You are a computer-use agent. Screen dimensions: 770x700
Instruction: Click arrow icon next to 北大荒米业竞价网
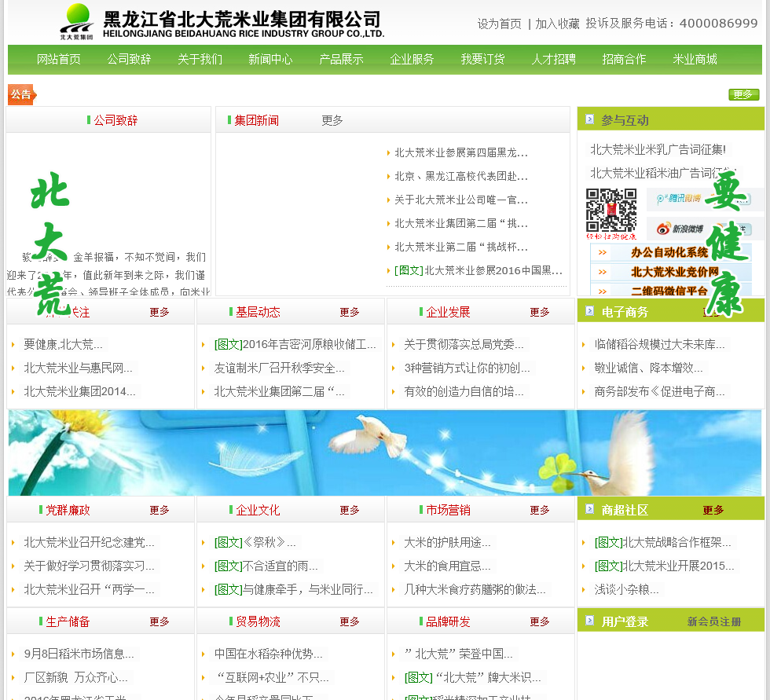click(x=603, y=272)
